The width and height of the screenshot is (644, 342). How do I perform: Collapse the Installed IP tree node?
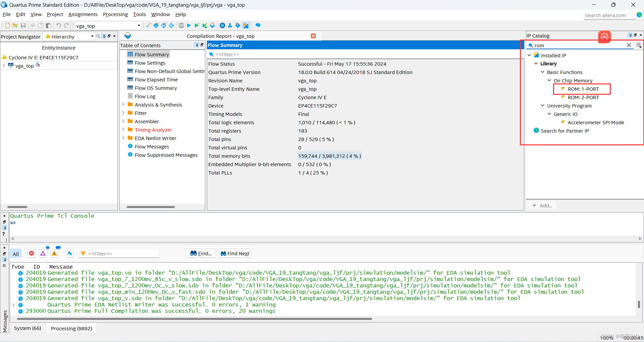pos(529,55)
